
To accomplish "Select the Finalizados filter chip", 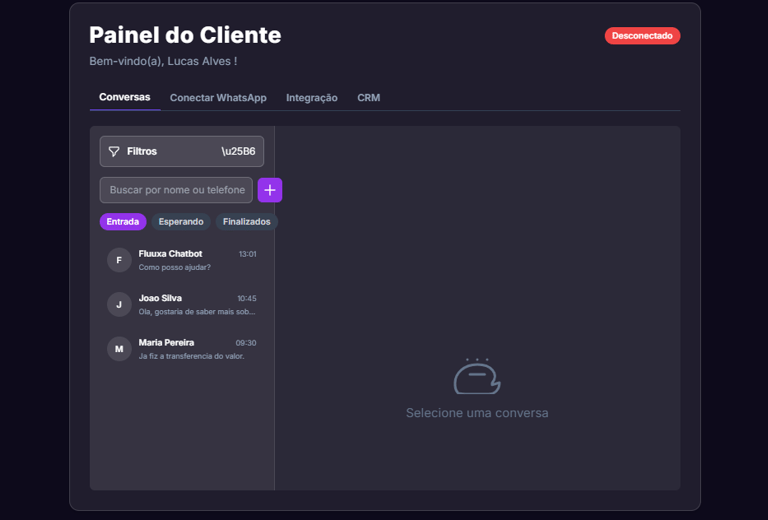I will click(246, 221).
